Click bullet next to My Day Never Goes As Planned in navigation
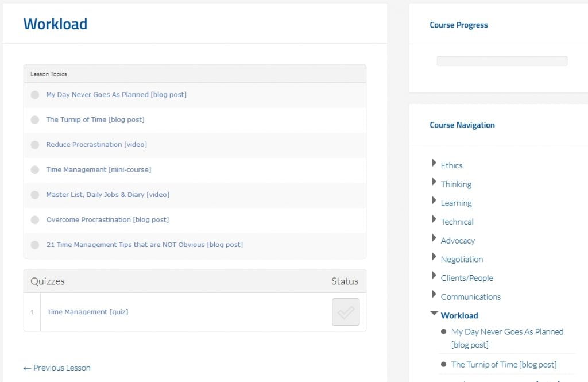 pyautogui.click(x=444, y=331)
